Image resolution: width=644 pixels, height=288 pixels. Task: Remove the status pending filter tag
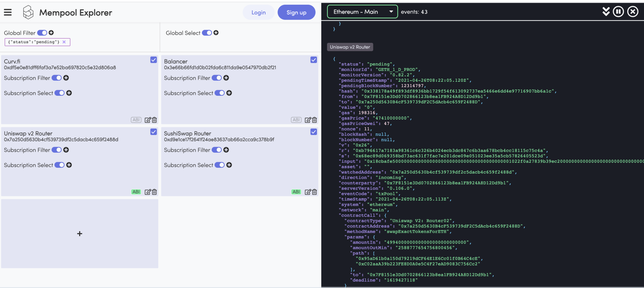[64, 42]
